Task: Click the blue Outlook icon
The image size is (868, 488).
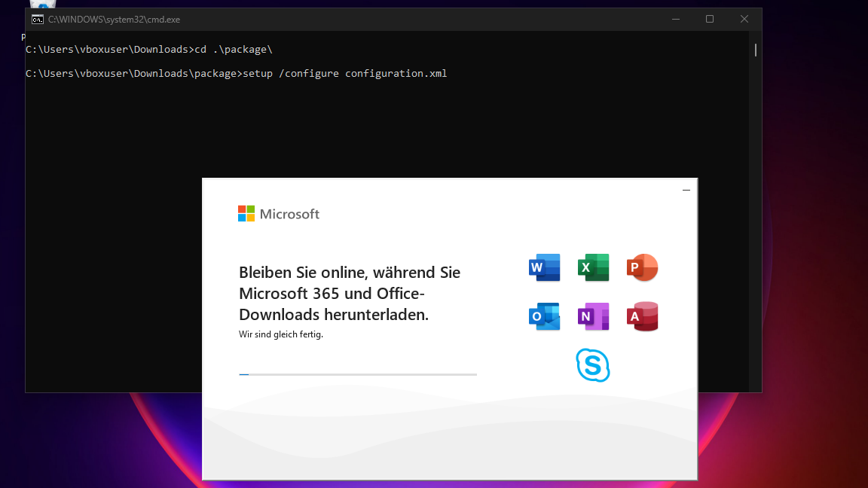Action: [544, 316]
